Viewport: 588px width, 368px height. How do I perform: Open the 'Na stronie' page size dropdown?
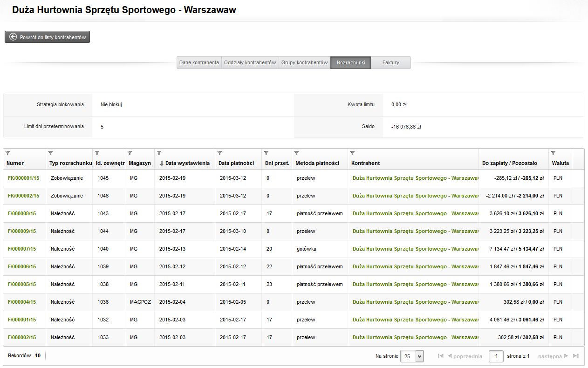(x=412, y=356)
